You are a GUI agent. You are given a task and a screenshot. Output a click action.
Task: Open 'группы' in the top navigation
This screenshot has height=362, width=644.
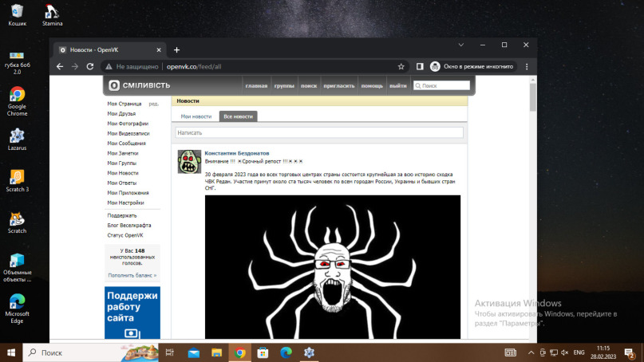pyautogui.click(x=283, y=85)
